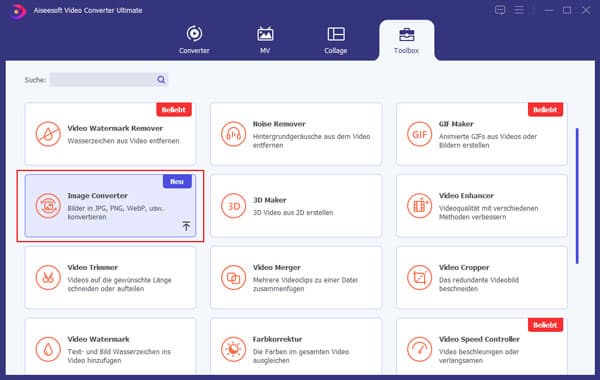Open the Collage tab
This screenshot has width=600, height=380.
pyautogui.click(x=336, y=40)
